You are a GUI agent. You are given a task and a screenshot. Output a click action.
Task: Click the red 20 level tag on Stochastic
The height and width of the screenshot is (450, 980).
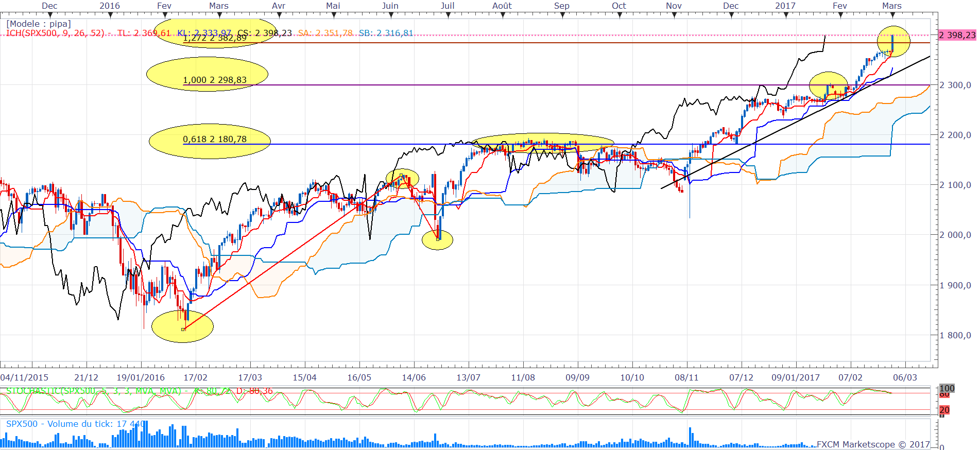pyautogui.click(x=944, y=410)
